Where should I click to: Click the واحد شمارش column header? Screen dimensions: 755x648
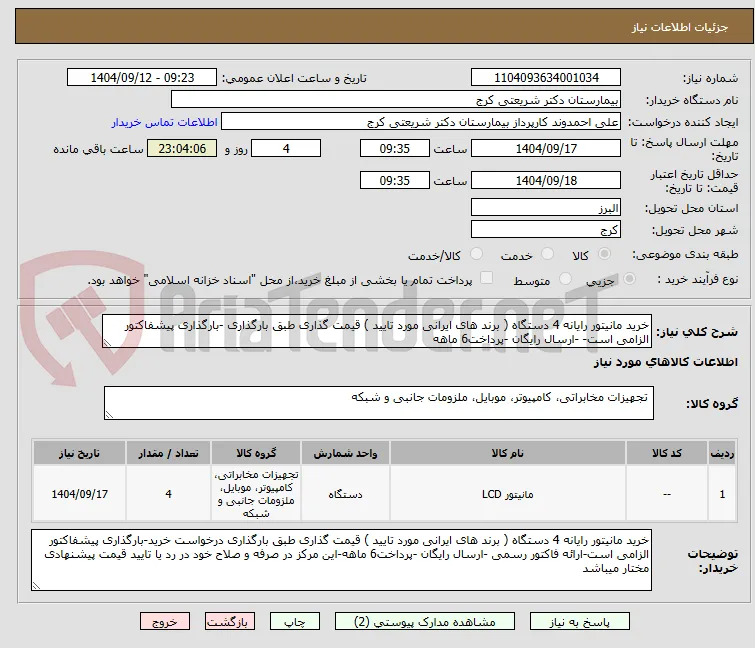(345, 453)
